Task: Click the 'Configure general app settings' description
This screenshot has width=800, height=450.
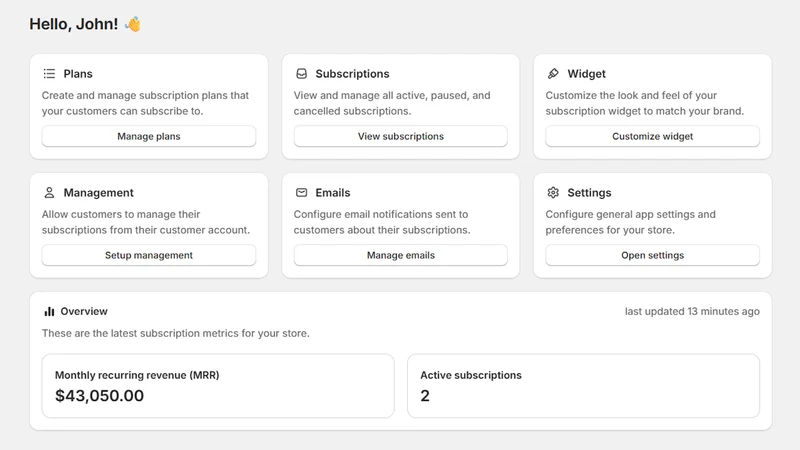Action: [x=631, y=222]
